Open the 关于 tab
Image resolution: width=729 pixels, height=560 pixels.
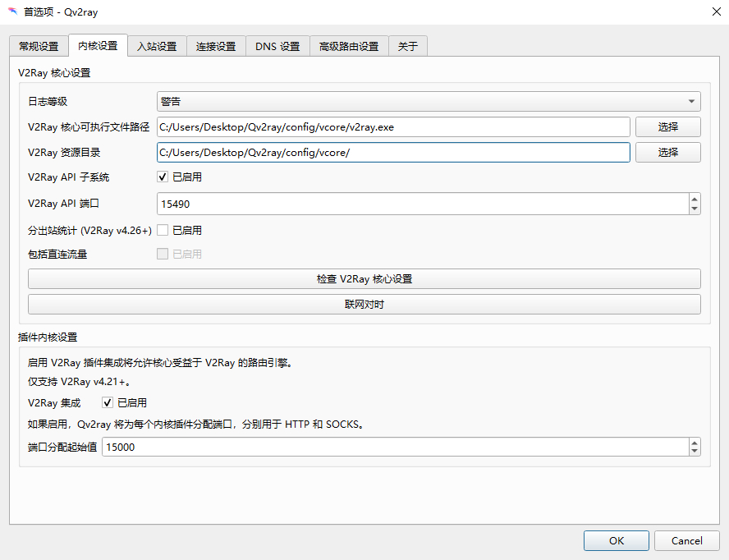pos(408,47)
